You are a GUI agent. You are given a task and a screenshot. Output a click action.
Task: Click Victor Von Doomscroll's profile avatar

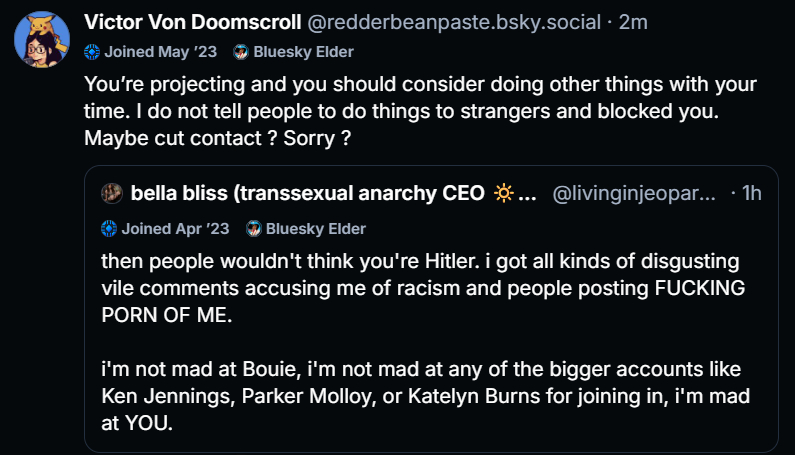coord(41,41)
